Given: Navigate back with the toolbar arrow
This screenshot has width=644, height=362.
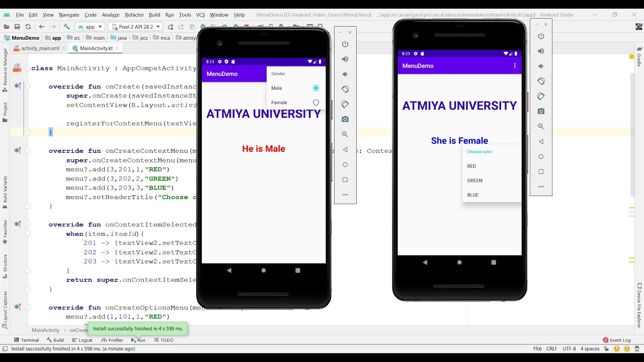Looking at the screenshot, I should pyautogui.click(x=42, y=27).
